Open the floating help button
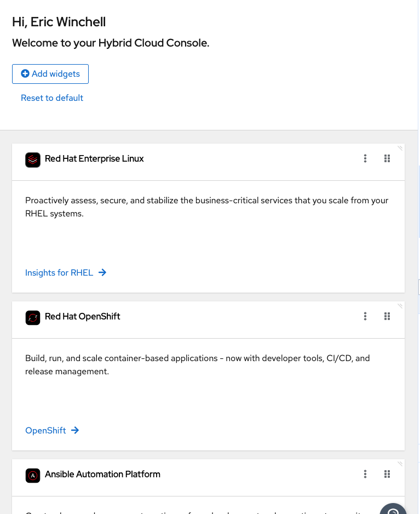This screenshot has width=420, height=514. [x=393, y=510]
